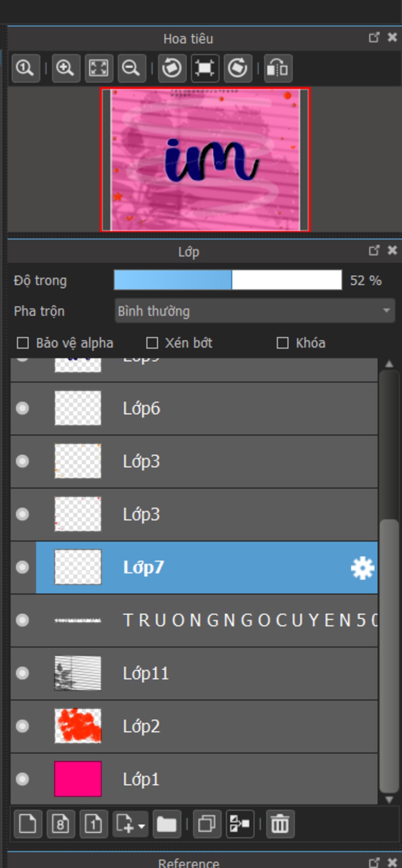Flip the canvas view horizontally
Screen dimensions: 402x868
pyautogui.click(x=278, y=68)
